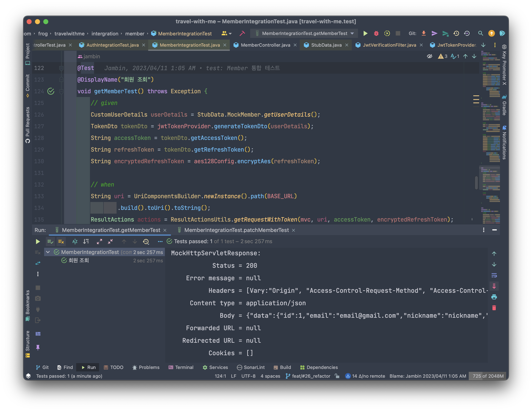Viewport: 532px width, 411px height.
Task: Start debugging with the bug icon
Action: click(x=376, y=33)
